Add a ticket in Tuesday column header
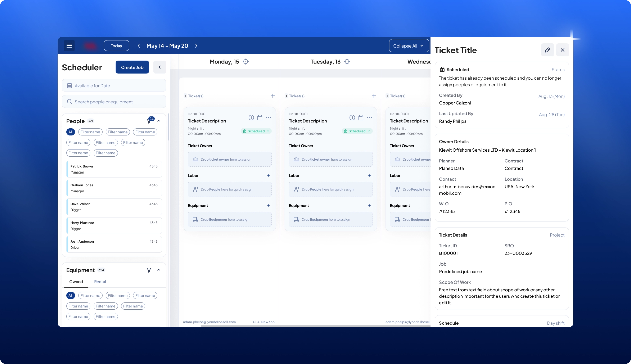Image resolution: width=631 pixels, height=364 pixels. point(374,96)
